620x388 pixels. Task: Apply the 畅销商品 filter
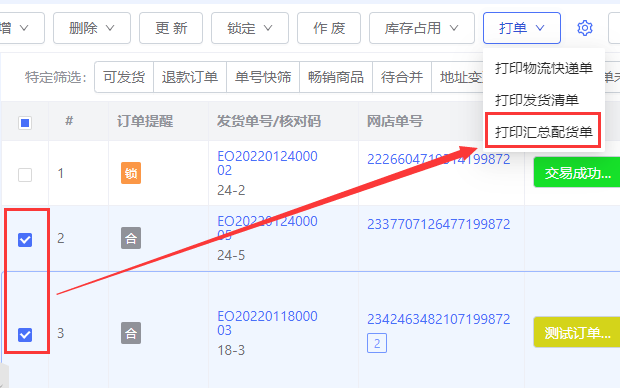[x=336, y=77]
